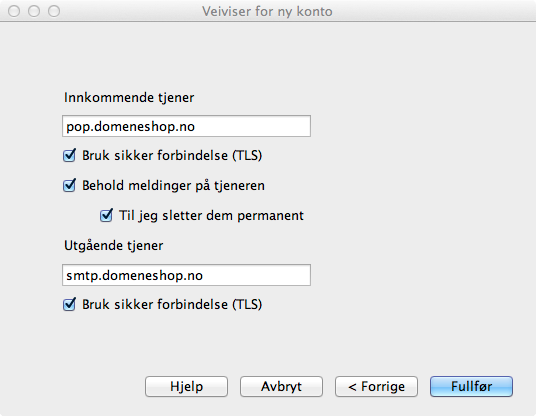This screenshot has height=416, width=536.
Task: Click the 'Til jeg sletter dem permanent' label text
Action: [x=211, y=216]
